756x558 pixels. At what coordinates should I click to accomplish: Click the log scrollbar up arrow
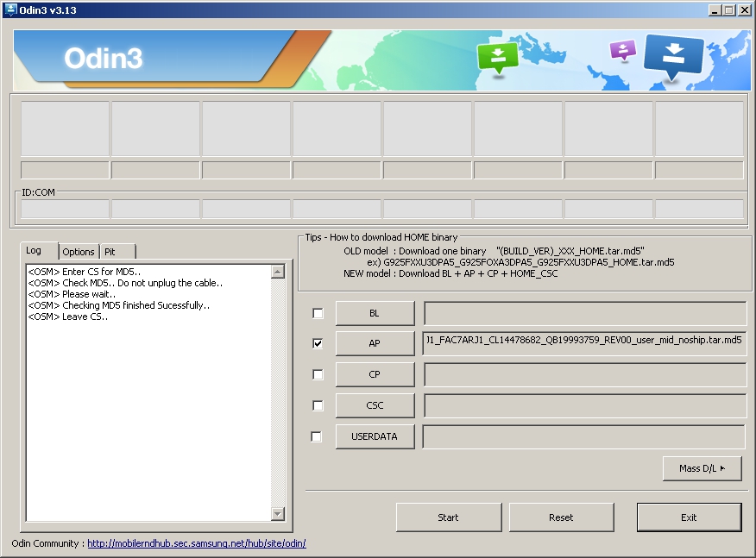pyautogui.click(x=278, y=272)
